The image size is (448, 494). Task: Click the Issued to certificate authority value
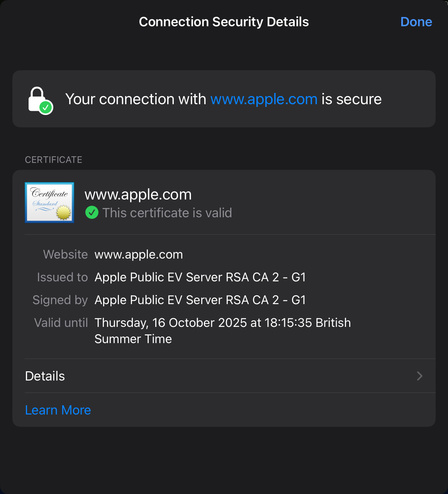tap(200, 277)
